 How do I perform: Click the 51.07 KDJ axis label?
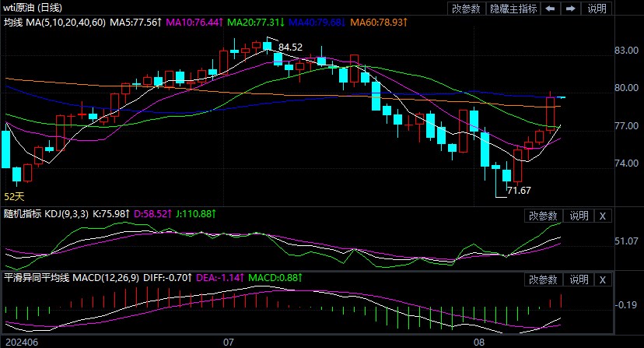click(626, 241)
